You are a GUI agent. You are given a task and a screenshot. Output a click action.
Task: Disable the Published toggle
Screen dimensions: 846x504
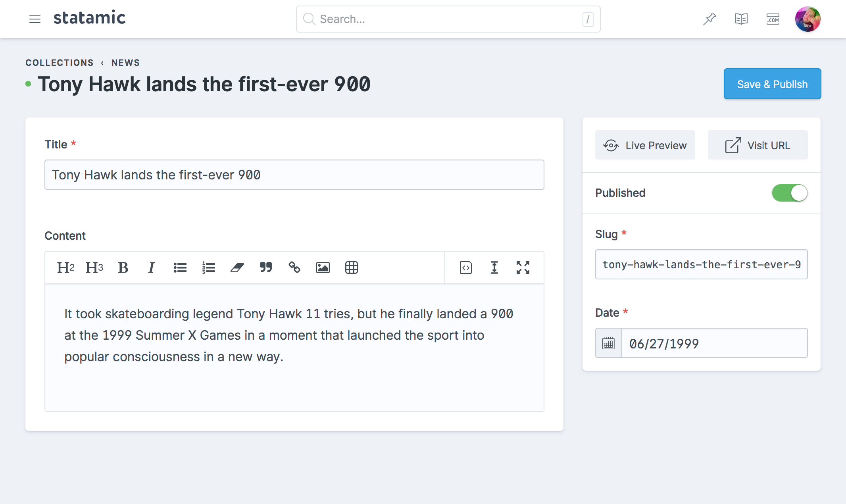point(790,193)
